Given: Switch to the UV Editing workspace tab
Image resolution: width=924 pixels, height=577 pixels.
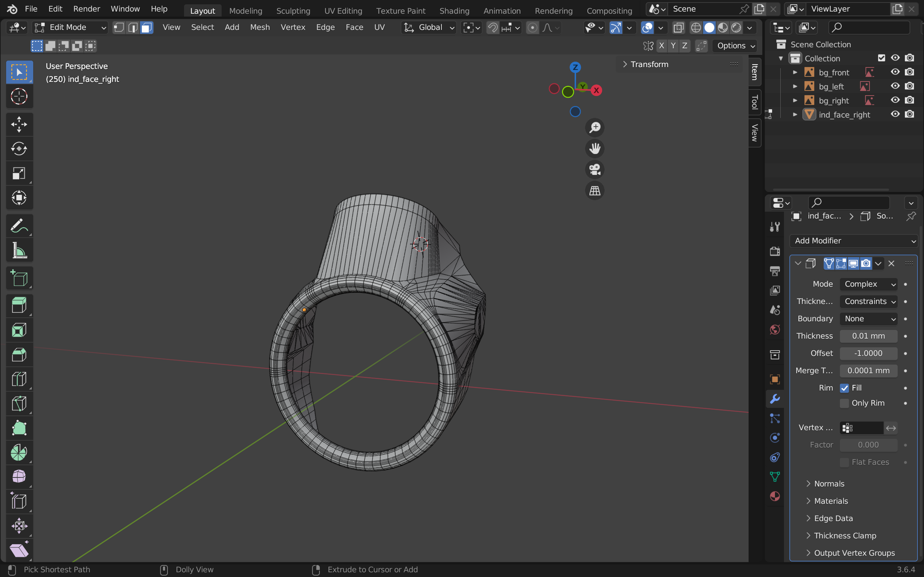Looking at the screenshot, I should [343, 11].
